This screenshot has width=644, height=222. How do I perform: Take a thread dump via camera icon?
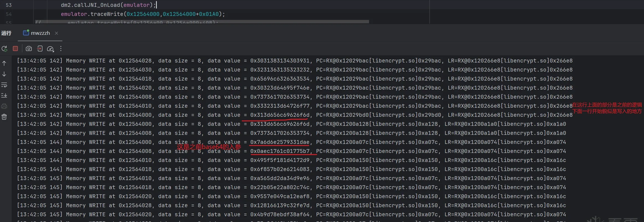click(x=29, y=49)
